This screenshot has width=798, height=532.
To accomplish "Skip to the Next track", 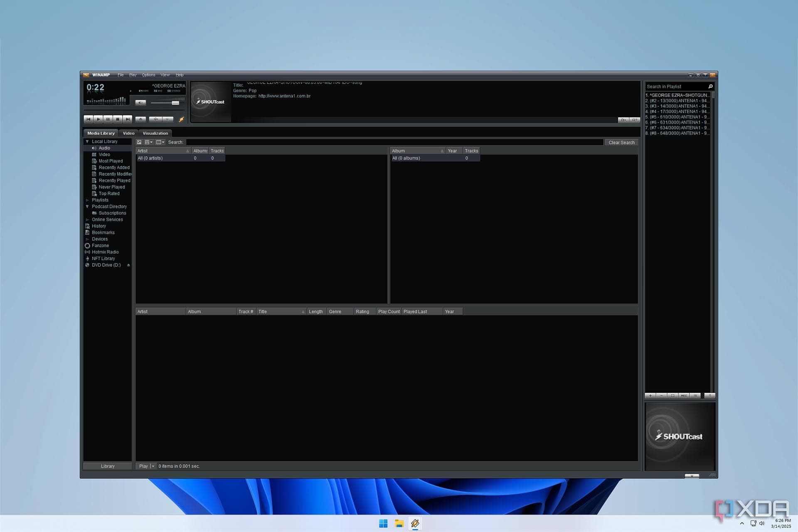I will pos(128,119).
